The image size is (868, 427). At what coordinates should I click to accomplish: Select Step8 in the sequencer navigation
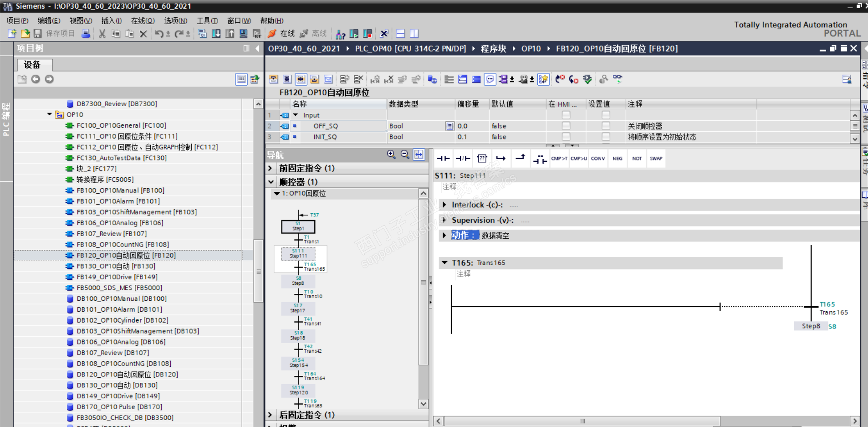tap(298, 281)
